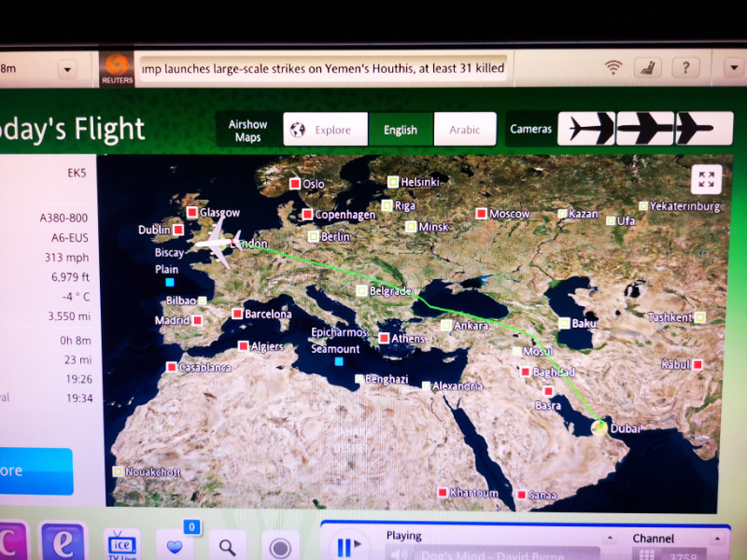Open the ice TV Live icon
This screenshot has height=560, width=747.
tap(122, 545)
